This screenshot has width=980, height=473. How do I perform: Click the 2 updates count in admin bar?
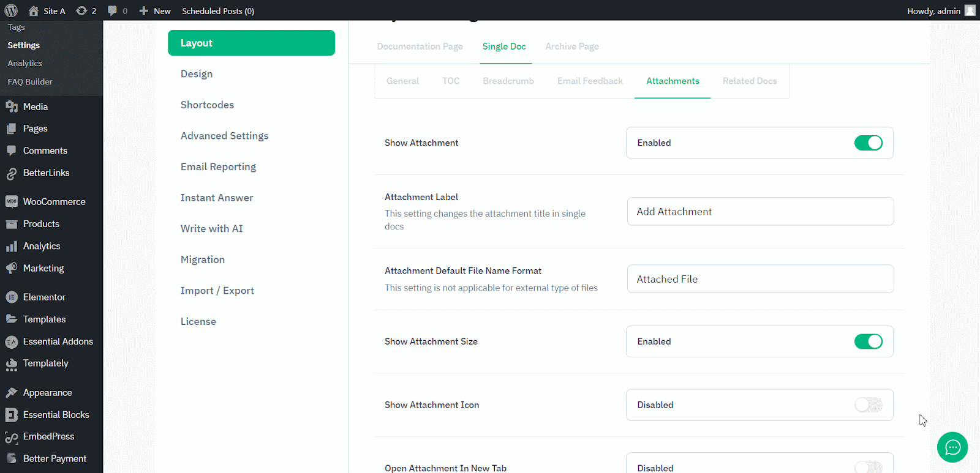click(x=94, y=11)
